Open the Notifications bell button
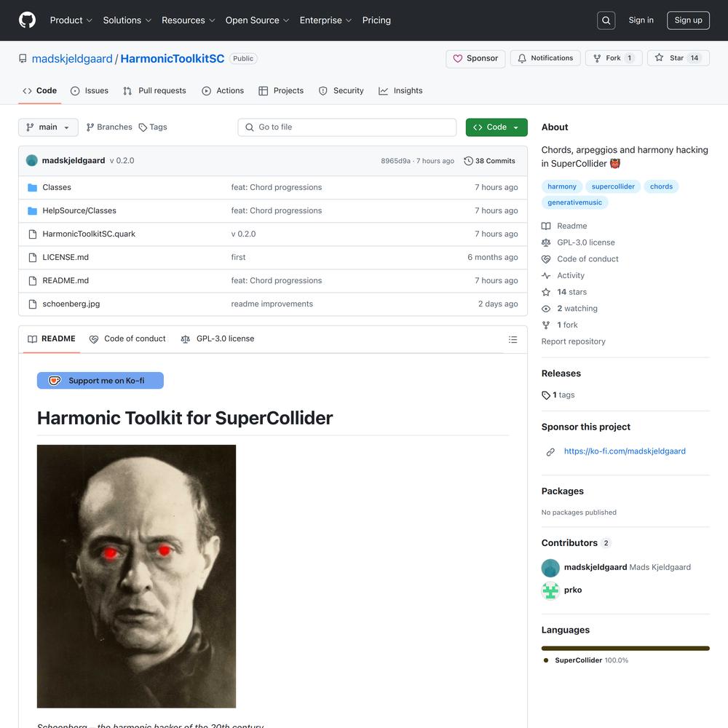The image size is (728, 728). point(545,58)
